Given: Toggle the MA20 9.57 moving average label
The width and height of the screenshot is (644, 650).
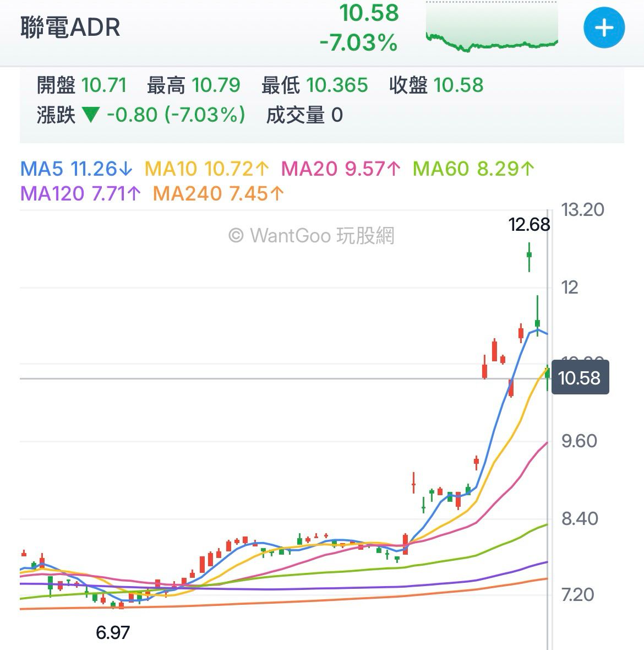Looking at the screenshot, I should tap(341, 169).
